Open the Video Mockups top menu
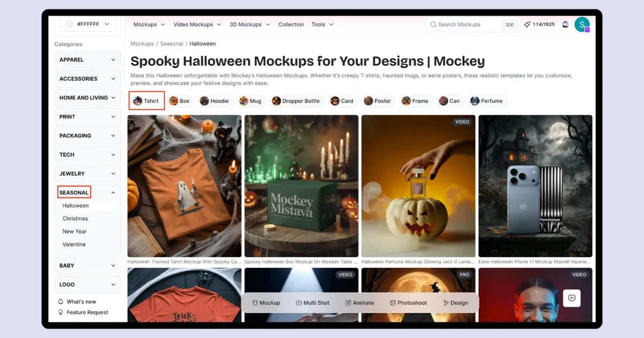The image size is (644, 338). point(197,25)
